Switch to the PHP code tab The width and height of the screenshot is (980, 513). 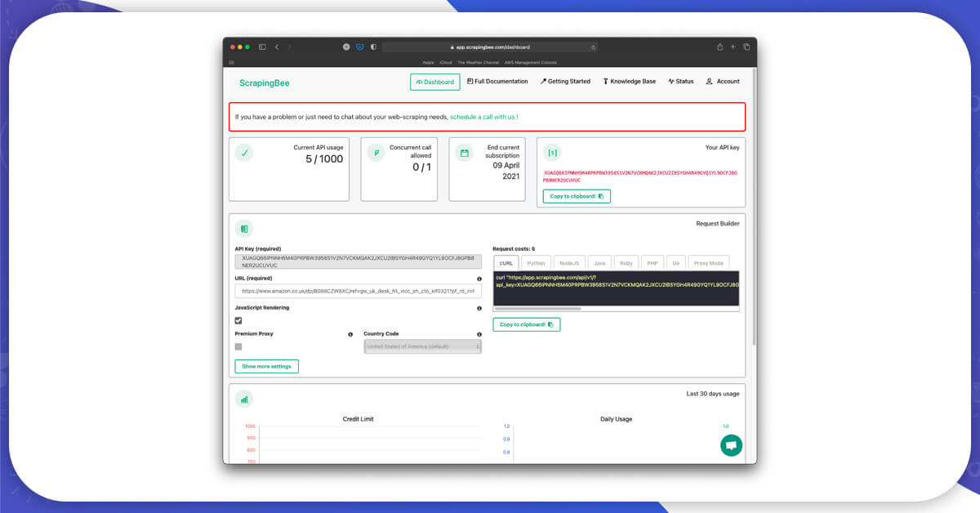(652, 263)
